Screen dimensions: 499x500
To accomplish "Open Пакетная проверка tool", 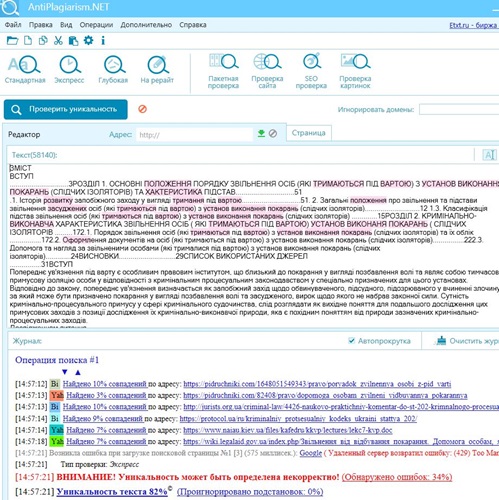I will [x=223, y=71].
